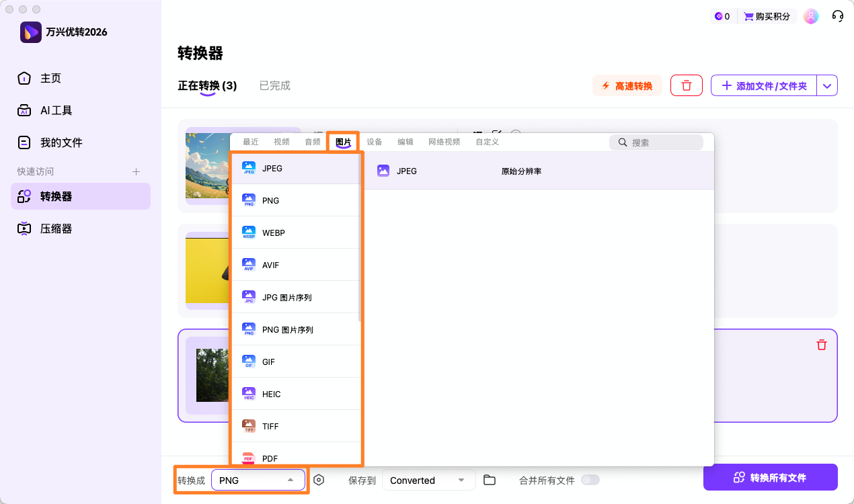The height and width of the screenshot is (504, 854).
Task: Open the Converted save location dropdown
Action: 428,480
